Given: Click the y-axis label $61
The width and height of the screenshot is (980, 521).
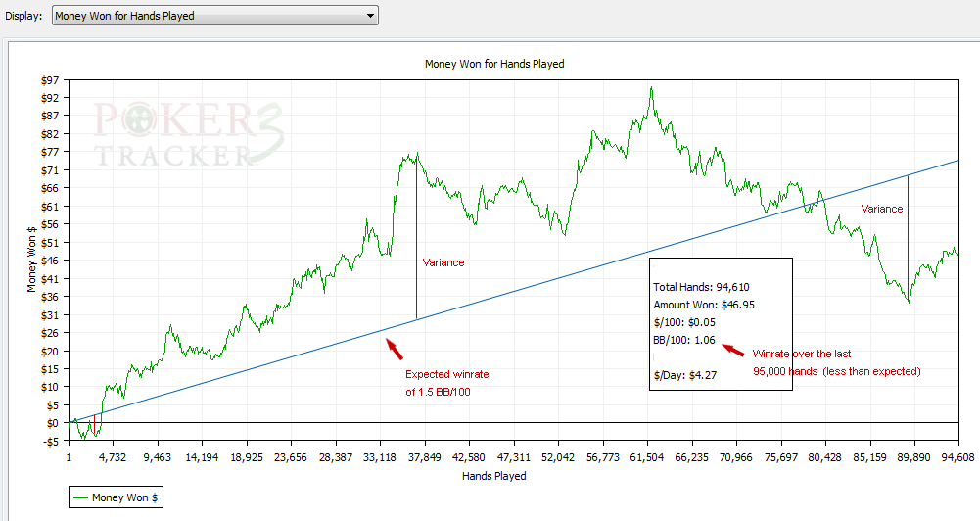Looking at the screenshot, I should pos(50,207).
